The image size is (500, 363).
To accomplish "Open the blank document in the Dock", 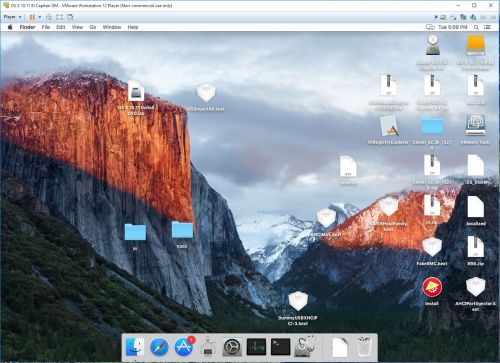I will (x=340, y=347).
